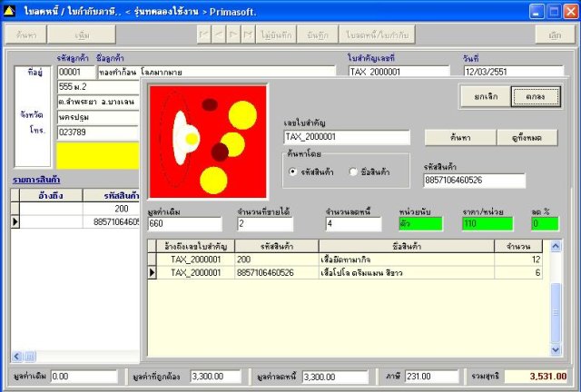Screen dimensions: 581x392
Task: Click the product image thumbnail
Action: [x=208, y=142]
